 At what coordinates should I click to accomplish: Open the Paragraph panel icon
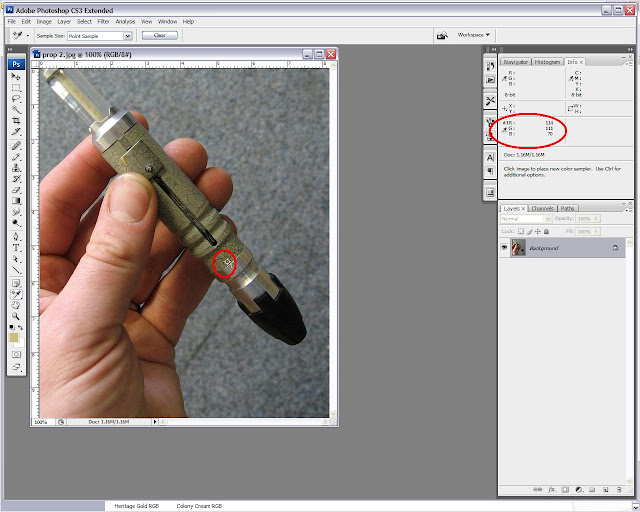pyautogui.click(x=490, y=171)
